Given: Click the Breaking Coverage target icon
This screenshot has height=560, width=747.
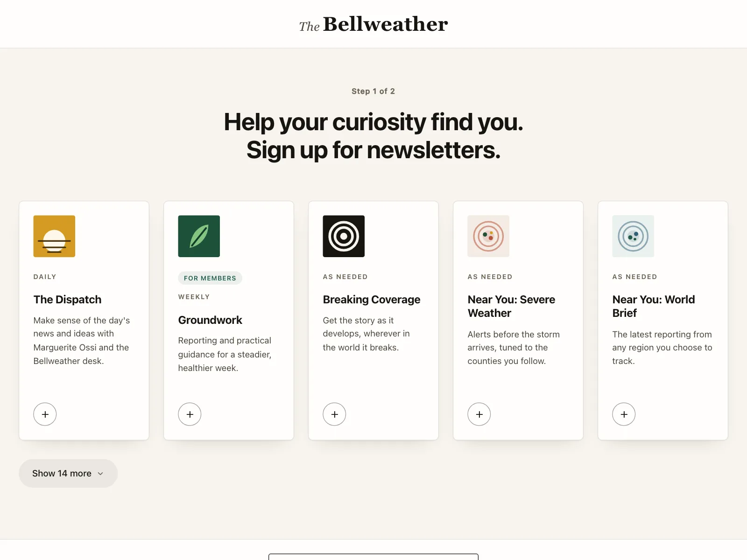Looking at the screenshot, I should click(344, 236).
